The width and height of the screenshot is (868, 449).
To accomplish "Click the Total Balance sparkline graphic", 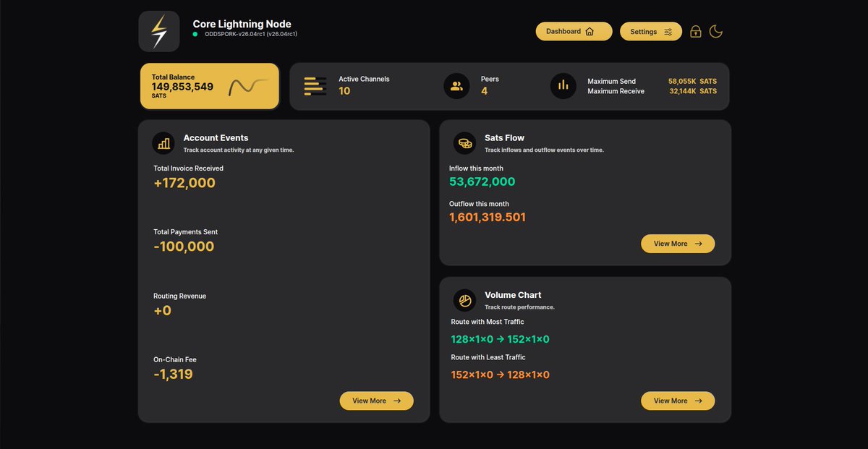I will [249, 86].
